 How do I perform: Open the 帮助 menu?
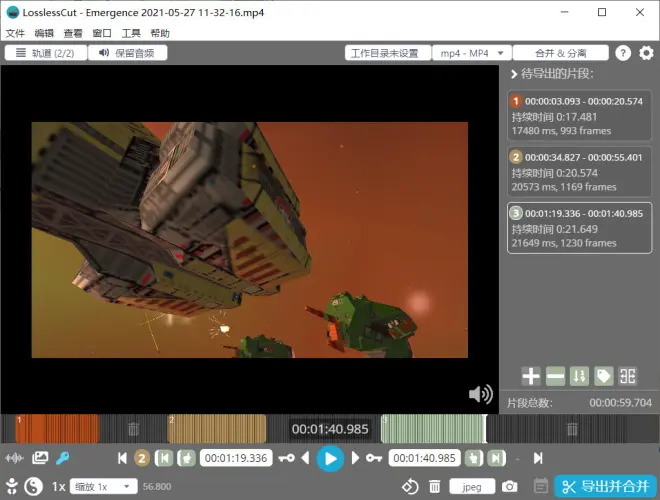160,33
